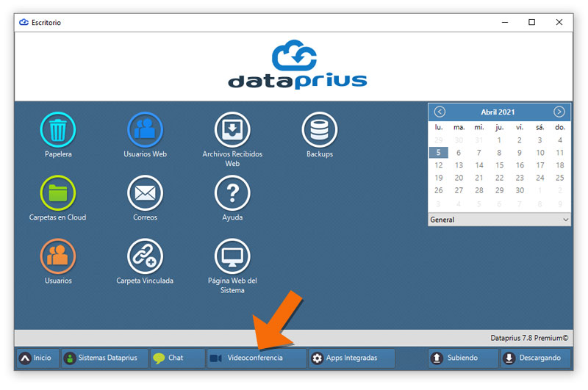Viewport: 588px width, 390px height.
Task: Open the Backups database icon
Action: pos(320,129)
